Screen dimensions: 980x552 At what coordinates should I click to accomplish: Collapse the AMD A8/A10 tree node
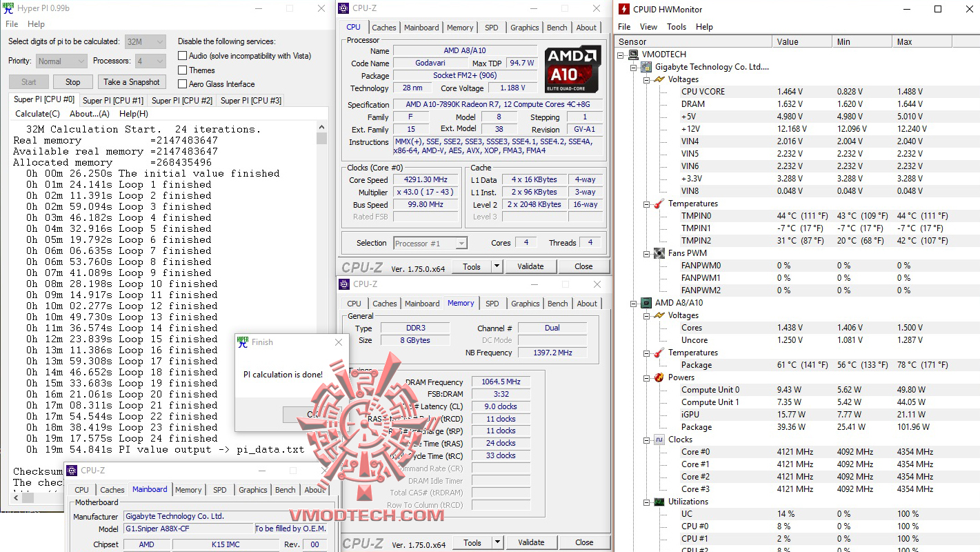point(634,303)
